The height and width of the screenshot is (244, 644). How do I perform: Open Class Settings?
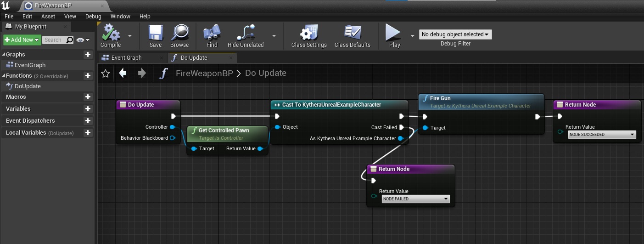[x=309, y=36]
